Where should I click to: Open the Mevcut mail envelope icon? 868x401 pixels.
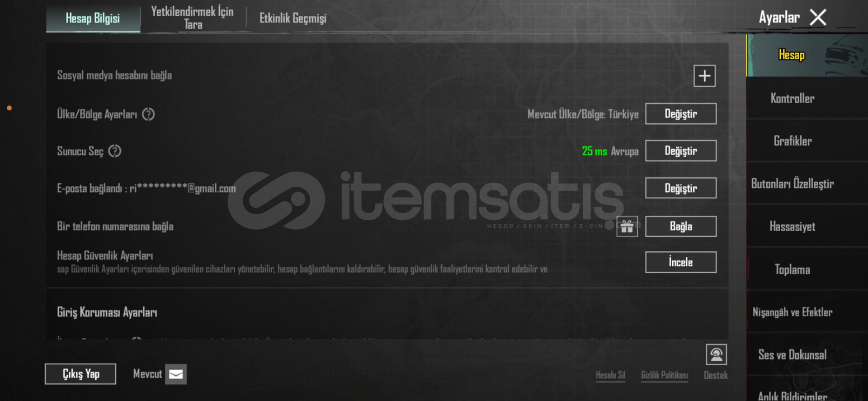click(176, 374)
